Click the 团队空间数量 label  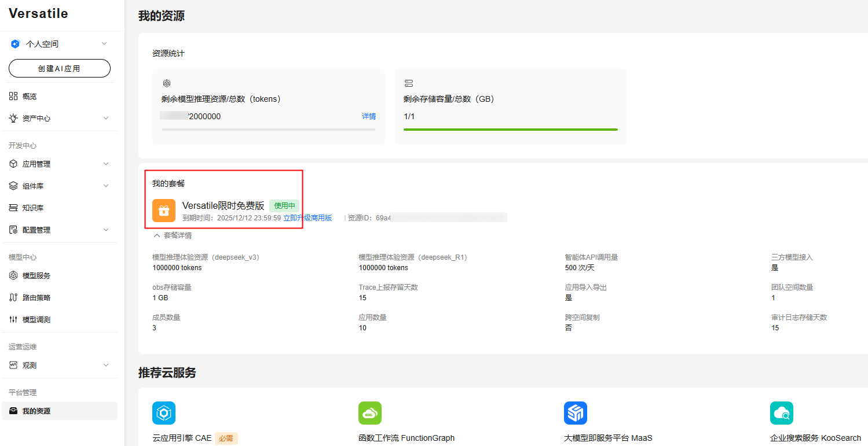pyautogui.click(x=792, y=287)
